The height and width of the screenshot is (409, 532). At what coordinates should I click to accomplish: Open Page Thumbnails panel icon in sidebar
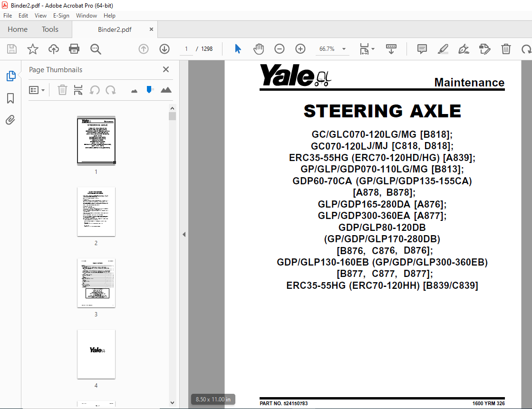11,76
